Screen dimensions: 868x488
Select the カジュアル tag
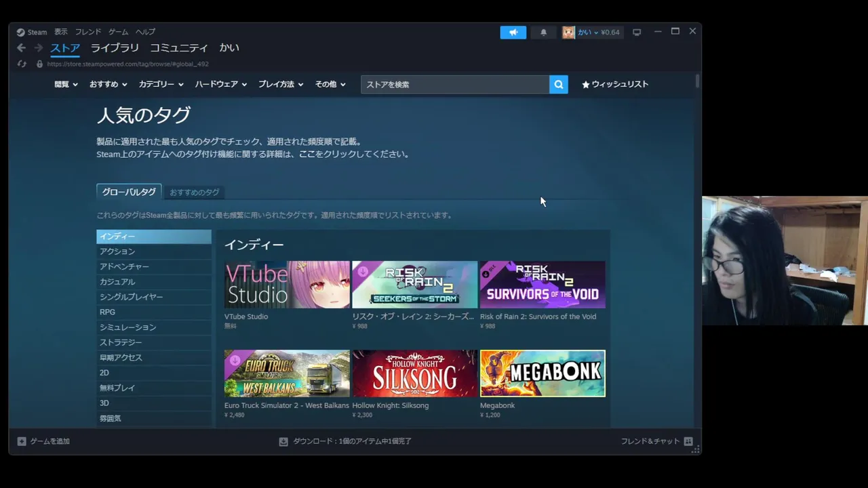pyautogui.click(x=154, y=282)
